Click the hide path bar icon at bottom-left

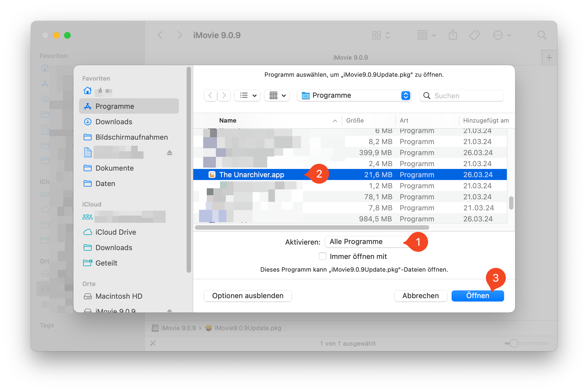click(x=153, y=343)
